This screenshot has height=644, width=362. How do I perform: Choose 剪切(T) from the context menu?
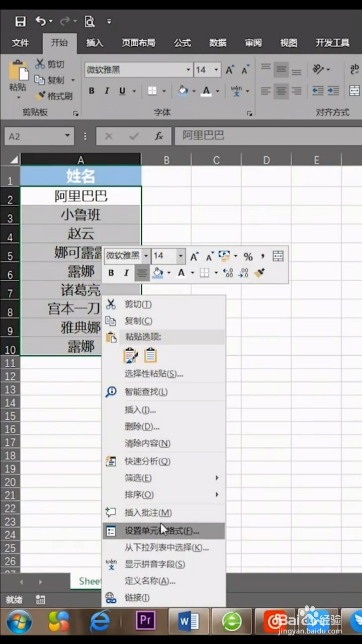click(x=164, y=304)
